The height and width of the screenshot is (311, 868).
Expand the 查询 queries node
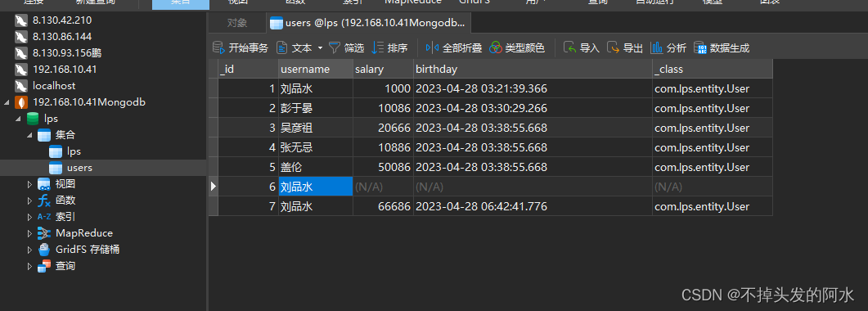29,266
